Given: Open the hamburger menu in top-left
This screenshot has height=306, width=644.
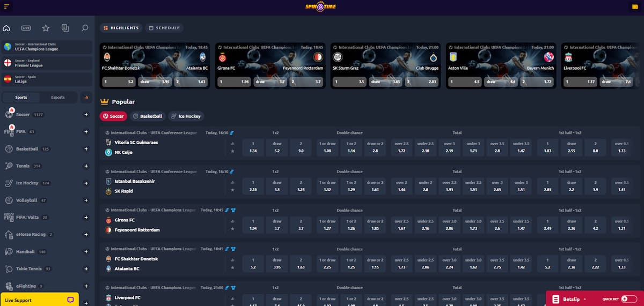Looking at the screenshot, I should pos(6,6).
